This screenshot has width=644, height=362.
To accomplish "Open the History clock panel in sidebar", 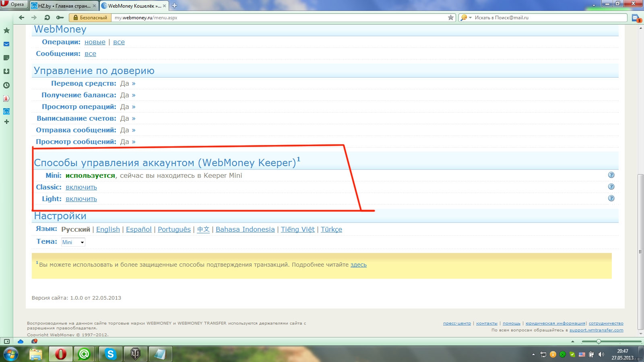I will tap(6, 85).
